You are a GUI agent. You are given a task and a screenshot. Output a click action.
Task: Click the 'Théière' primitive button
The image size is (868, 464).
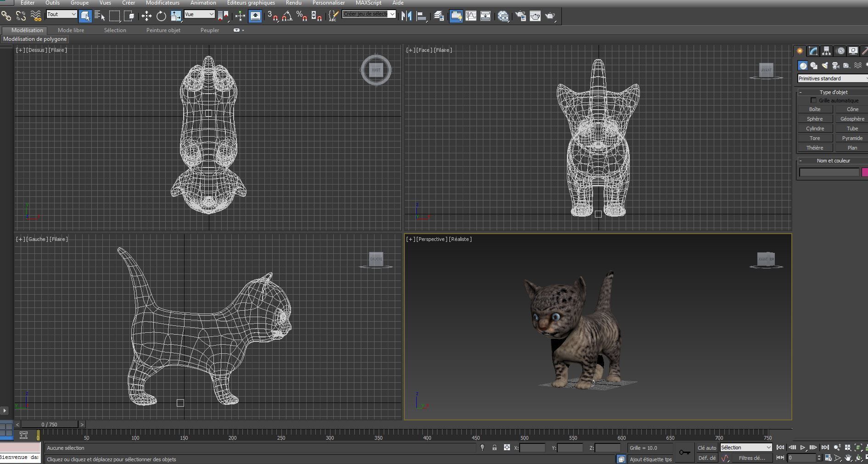pos(815,148)
